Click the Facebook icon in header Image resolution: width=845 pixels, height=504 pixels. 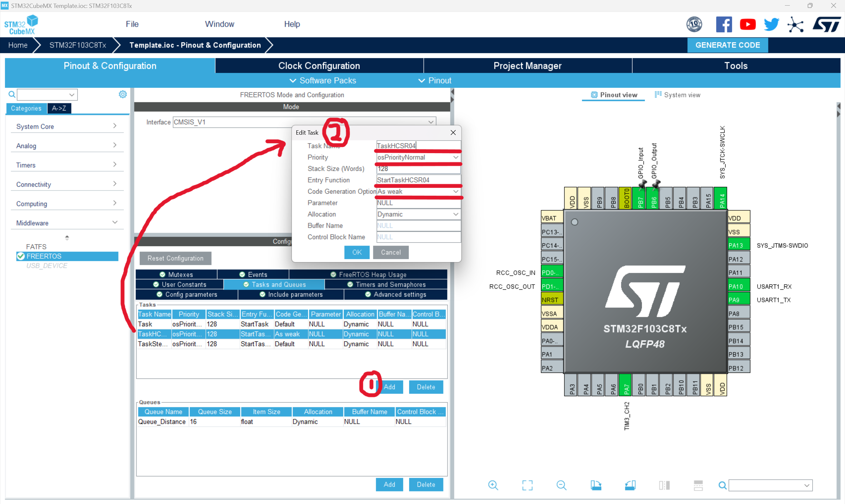[724, 24]
